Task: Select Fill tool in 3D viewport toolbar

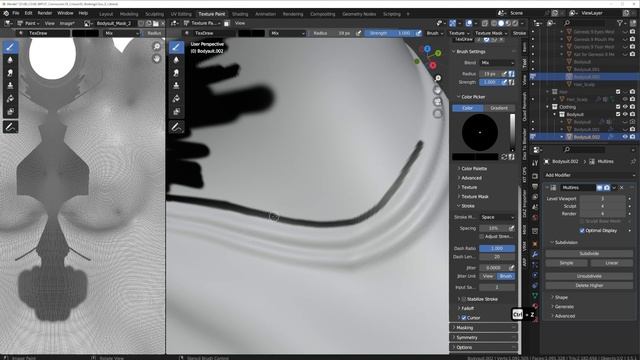Action: pyautogui.click(x=176, y=98)
